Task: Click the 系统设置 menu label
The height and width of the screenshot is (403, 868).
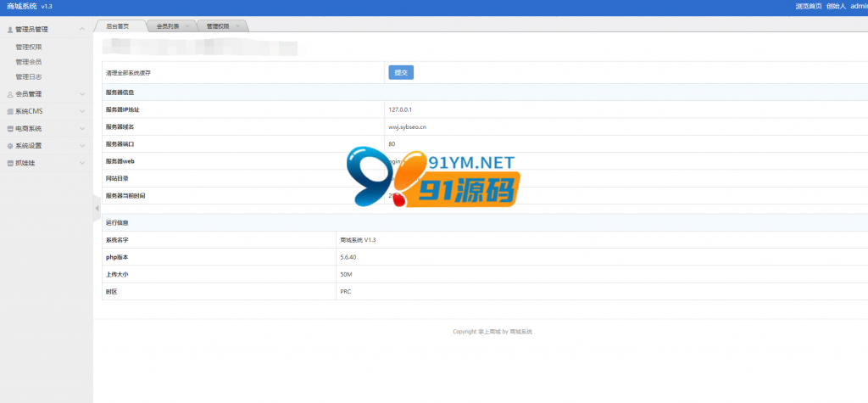Action: pyautogui.click(x=29, y=146)
